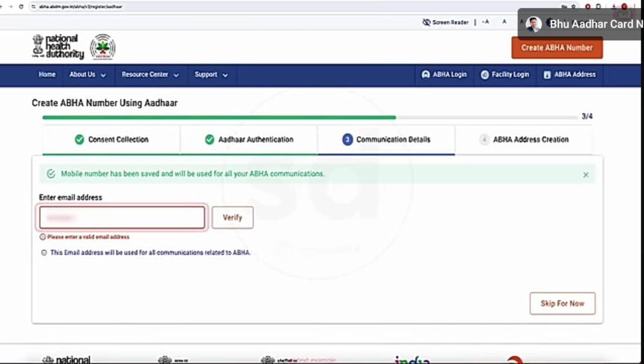Click the 'Please enter a valid email address' error
The height and width of the screenshot is (364, 644).
(x=88, y=237)
